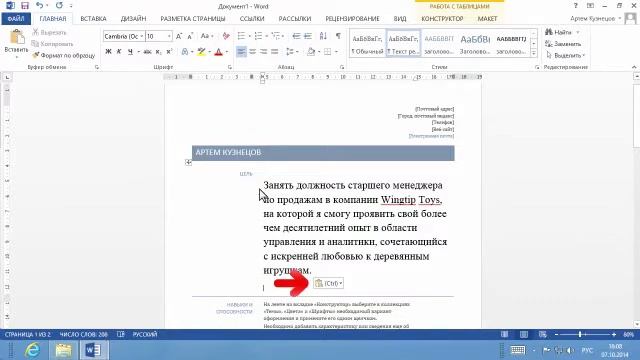640x360 pixels.
Task: Open the font name combo box Cambria
Action: click(124, 36)
